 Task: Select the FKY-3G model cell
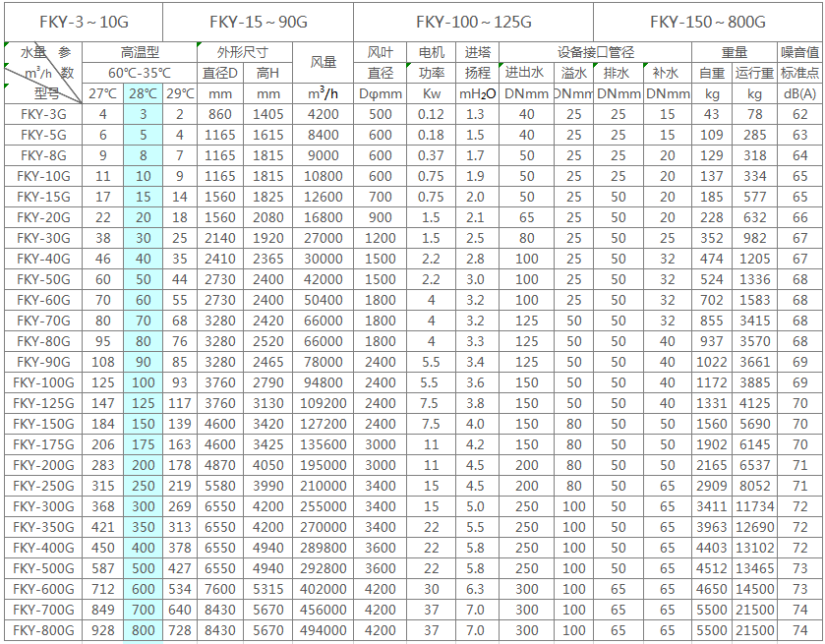(x=43, y=114)
